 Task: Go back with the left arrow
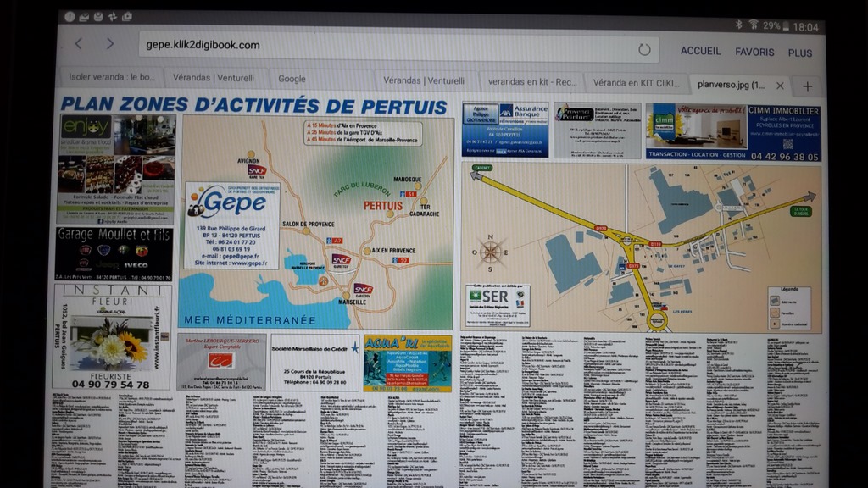79,44
